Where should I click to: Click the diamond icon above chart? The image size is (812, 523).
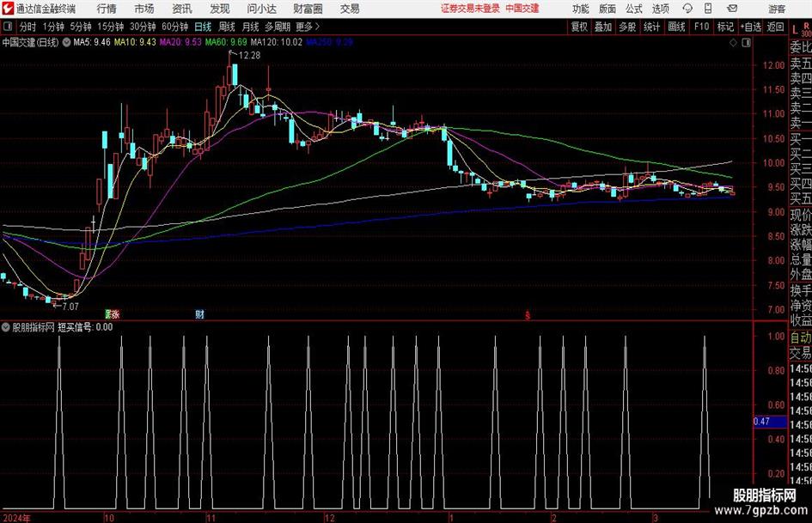tap(733, 43)
